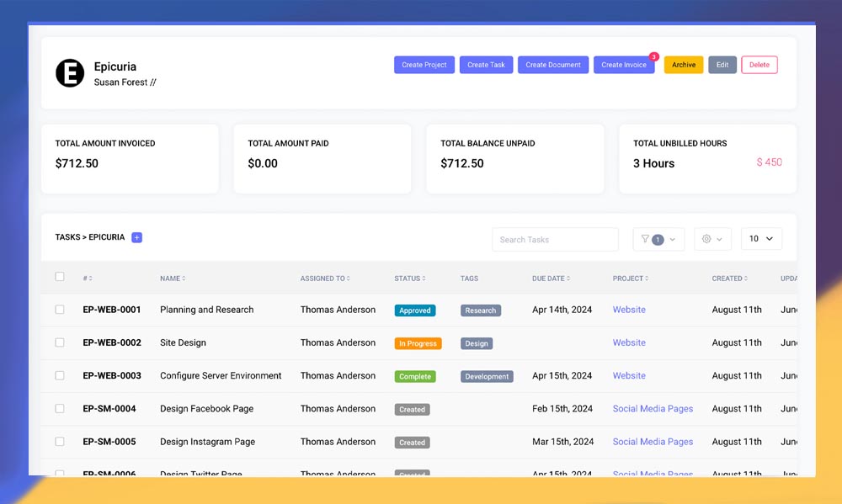This screenshot has height=504, width=842.
Task: Sort tasks by the Due Date column
Action: 551,279
